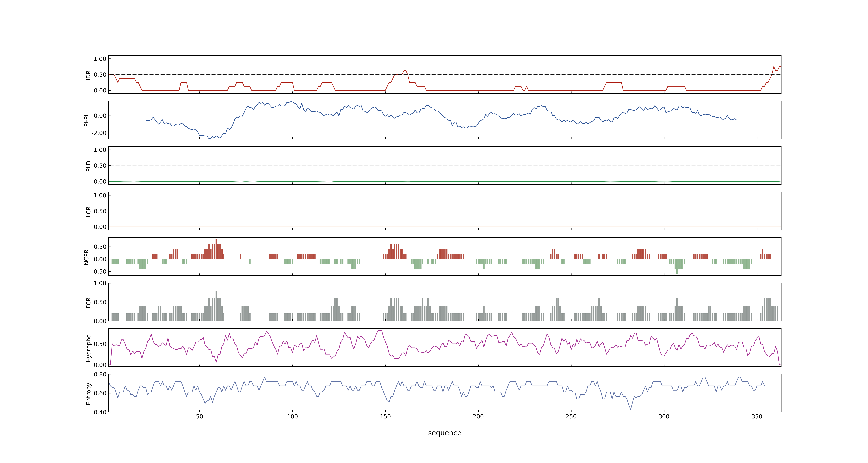This screenshot has height=463, width=868.
Task: Click the 0.50 tick on the Hydropho axis
Action: [x=100, y=344]
